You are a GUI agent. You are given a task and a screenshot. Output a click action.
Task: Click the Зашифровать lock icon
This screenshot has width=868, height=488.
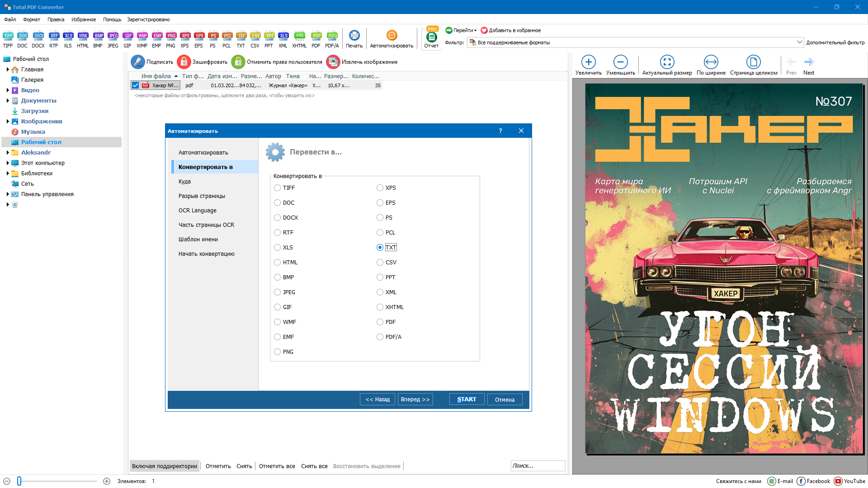pos(184,62)
